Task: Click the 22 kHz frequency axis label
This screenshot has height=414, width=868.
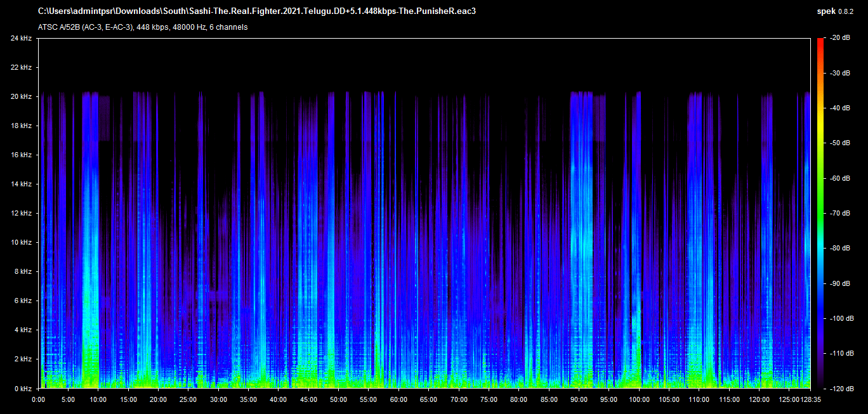Action: (x=21, y=67)
